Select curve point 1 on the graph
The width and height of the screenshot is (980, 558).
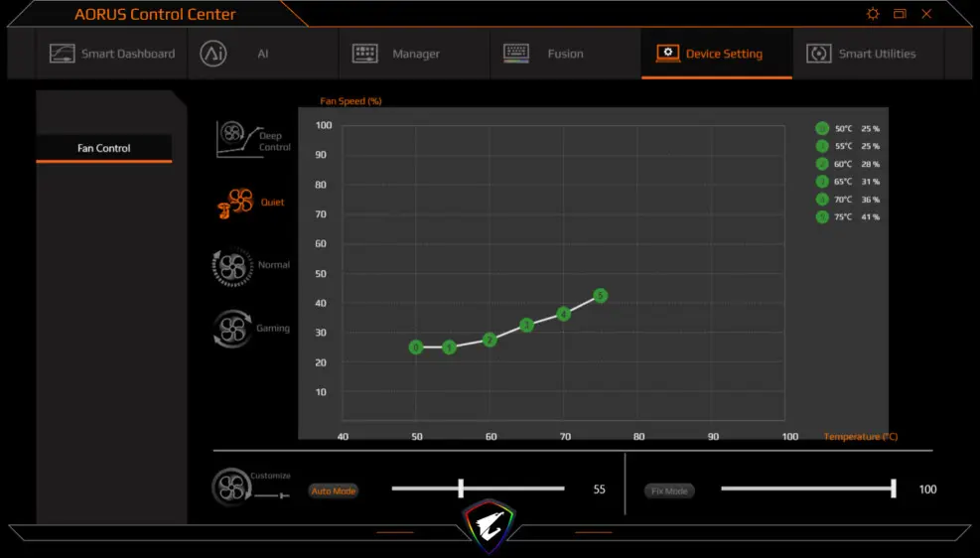[x=449, y=348]
